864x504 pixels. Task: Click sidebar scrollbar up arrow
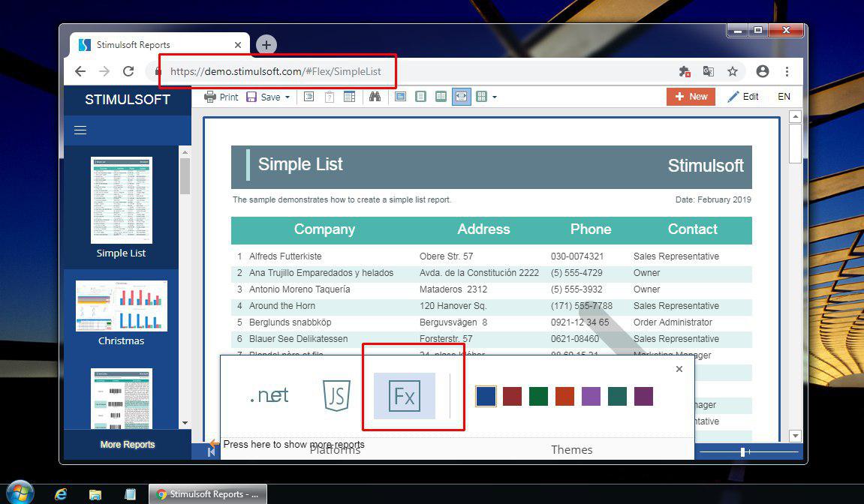[x=185, y=152]
